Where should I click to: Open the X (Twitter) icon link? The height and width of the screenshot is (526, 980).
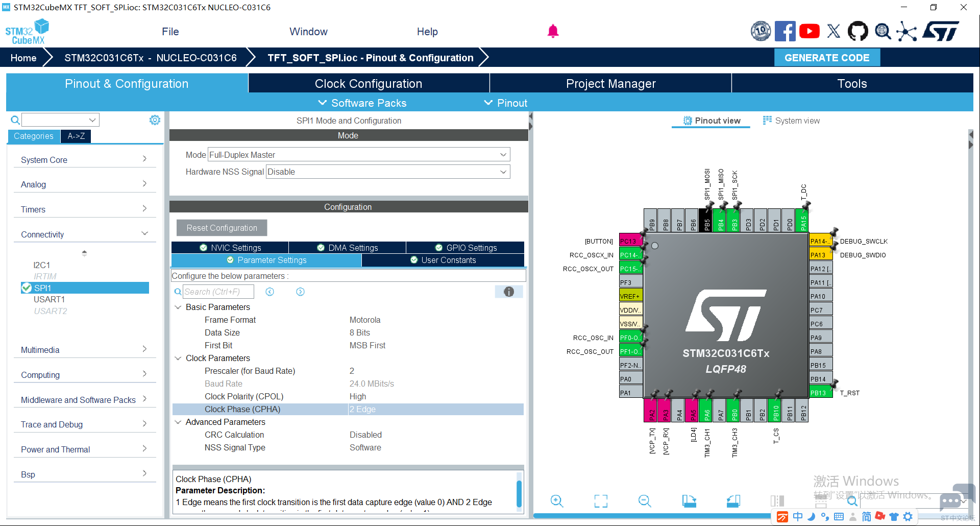tap(834, 31)
